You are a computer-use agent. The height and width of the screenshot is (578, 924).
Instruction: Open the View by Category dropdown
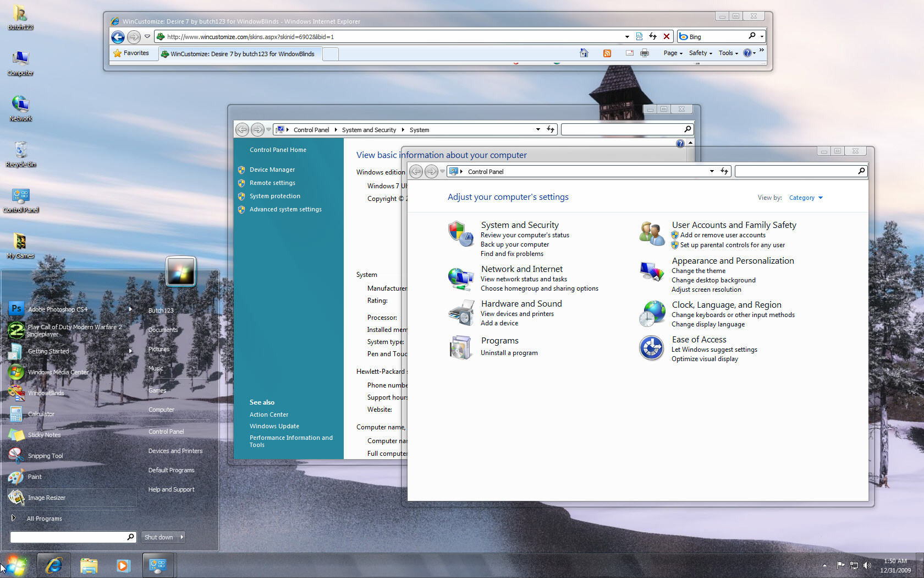pos(806,198)
